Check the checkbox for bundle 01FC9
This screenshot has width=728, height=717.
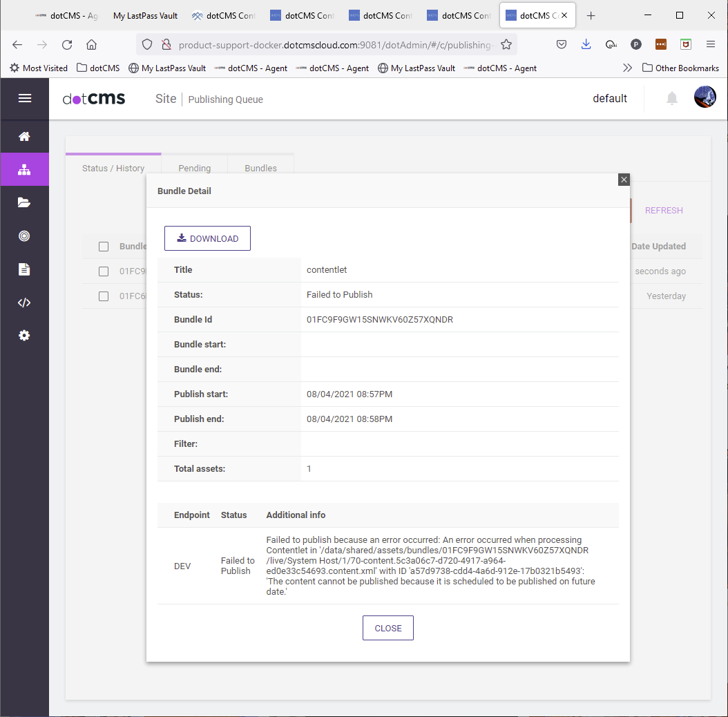(104, 271)
